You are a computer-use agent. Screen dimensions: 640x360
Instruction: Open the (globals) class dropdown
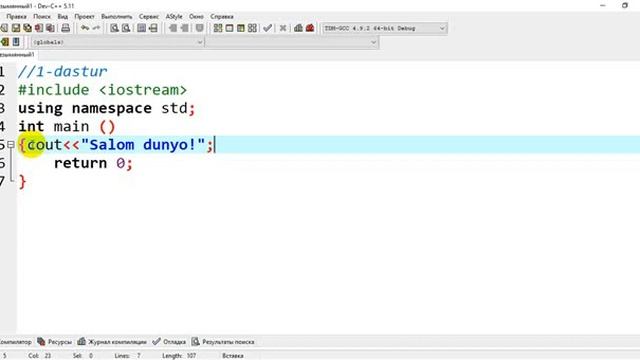(118, 42)
